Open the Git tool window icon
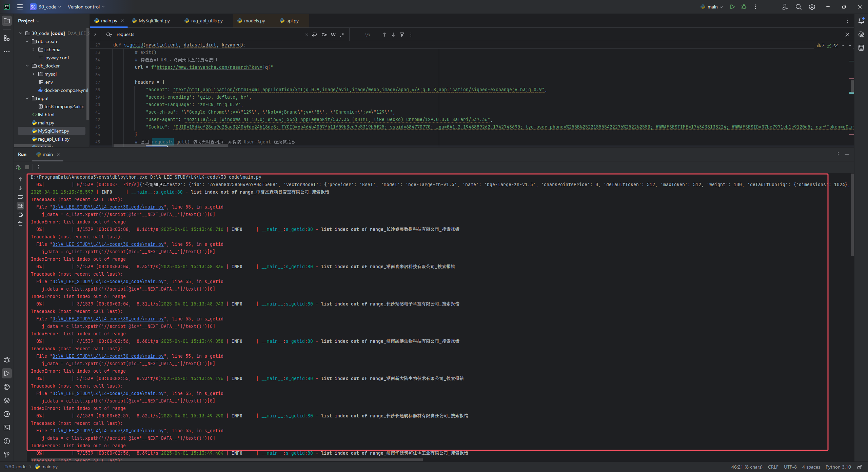868x472 pixels. (x=7, y=455)
